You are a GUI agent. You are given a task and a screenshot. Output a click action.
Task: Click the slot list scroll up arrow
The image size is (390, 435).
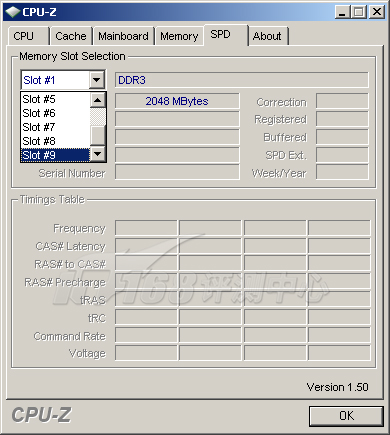pyautogui.click(x=98, y=100)
